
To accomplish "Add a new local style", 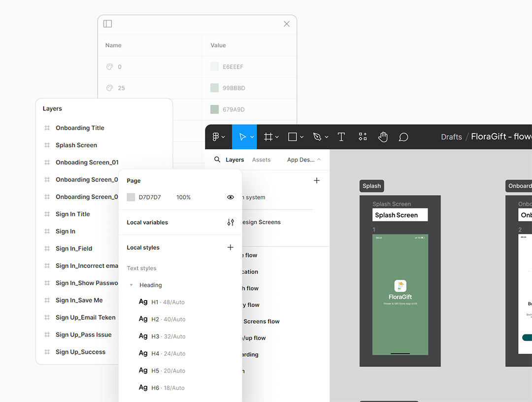I will pyautogui.click(x=230, y=247).
